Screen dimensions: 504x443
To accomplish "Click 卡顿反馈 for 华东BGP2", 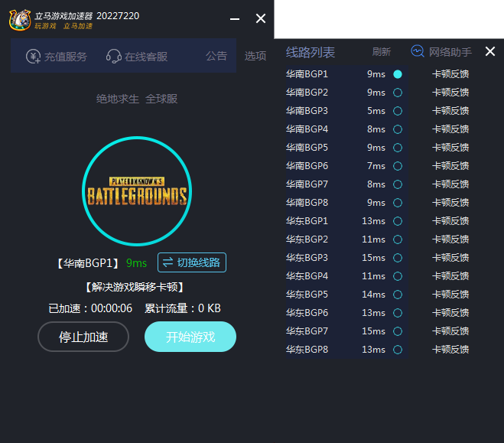I will pyautogui.click(x=450, y=239).
